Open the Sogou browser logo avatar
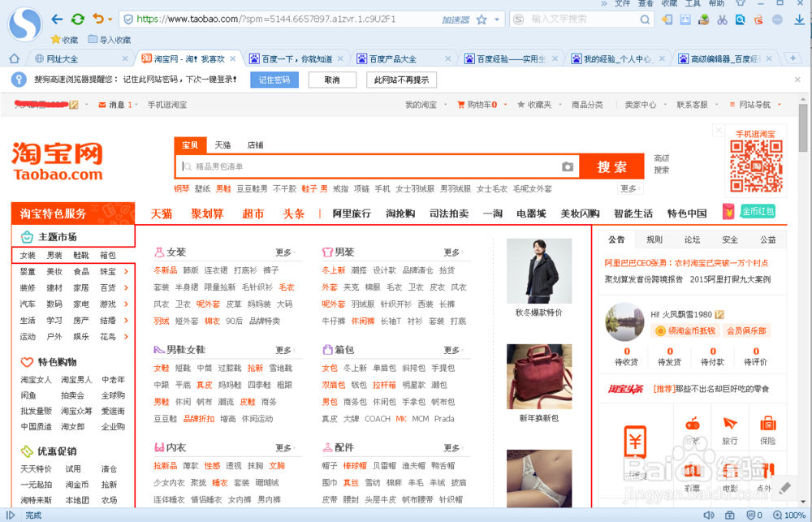The height and width of the screenshot is (522, 812). tap(24, 24)
